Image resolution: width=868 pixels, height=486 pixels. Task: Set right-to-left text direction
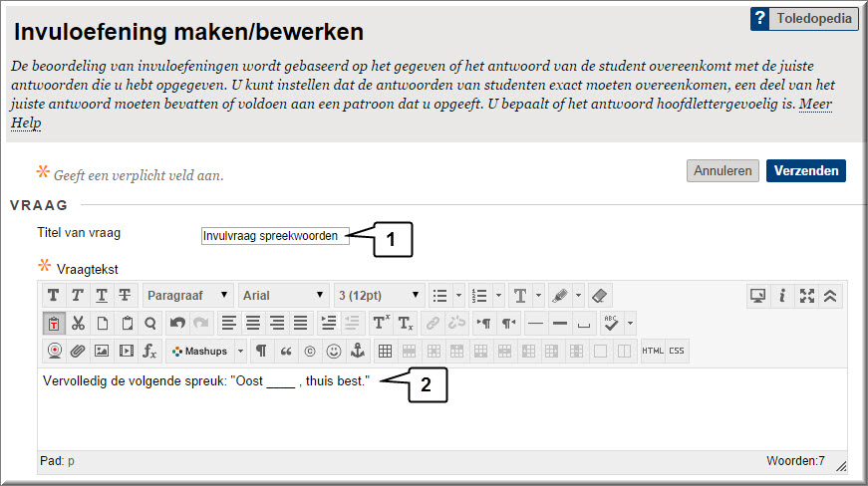(x=508, y=323)
